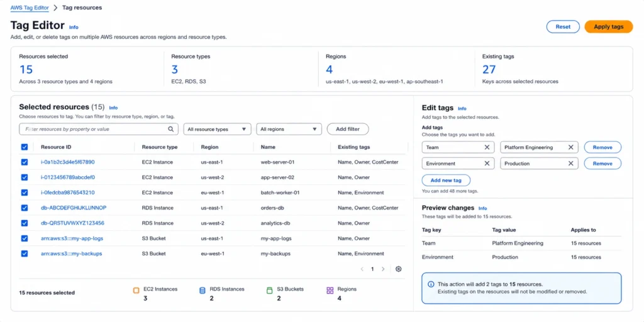644x322 pixels.
Task: Open resource link i-0123456789abcdef0
Action: (x=68, y=177)
